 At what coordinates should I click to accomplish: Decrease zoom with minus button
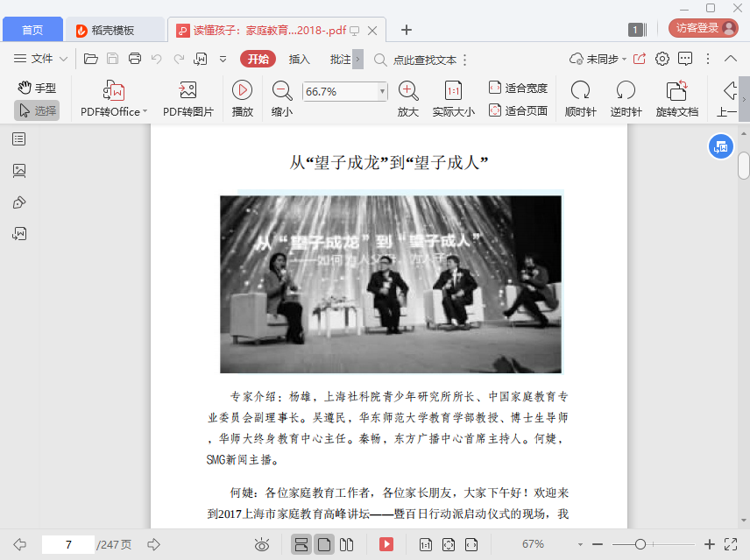[597, 544]
